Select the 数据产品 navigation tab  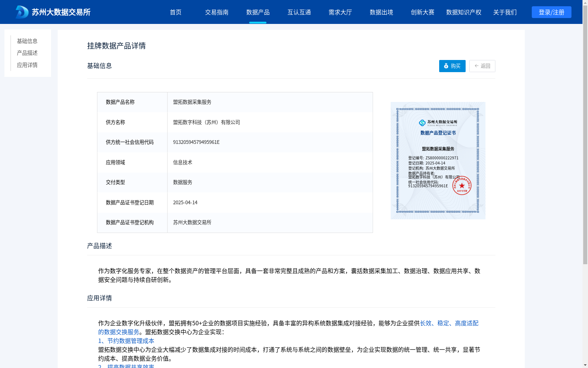pos(258,12)
